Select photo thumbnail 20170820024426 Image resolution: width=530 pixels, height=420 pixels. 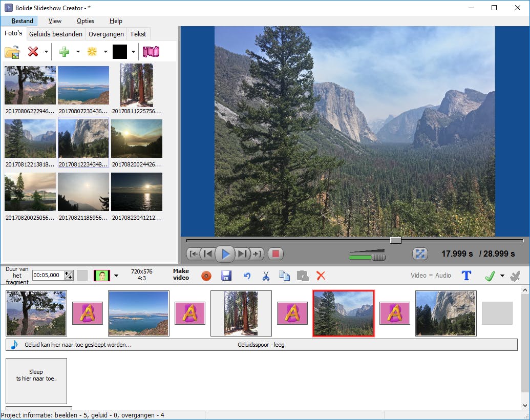(137, 143)
